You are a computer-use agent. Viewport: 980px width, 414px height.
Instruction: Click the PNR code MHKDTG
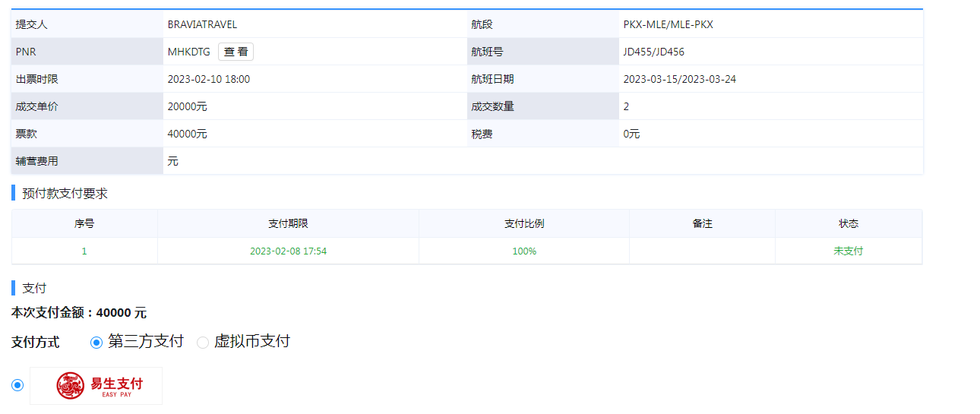[188, 52]
